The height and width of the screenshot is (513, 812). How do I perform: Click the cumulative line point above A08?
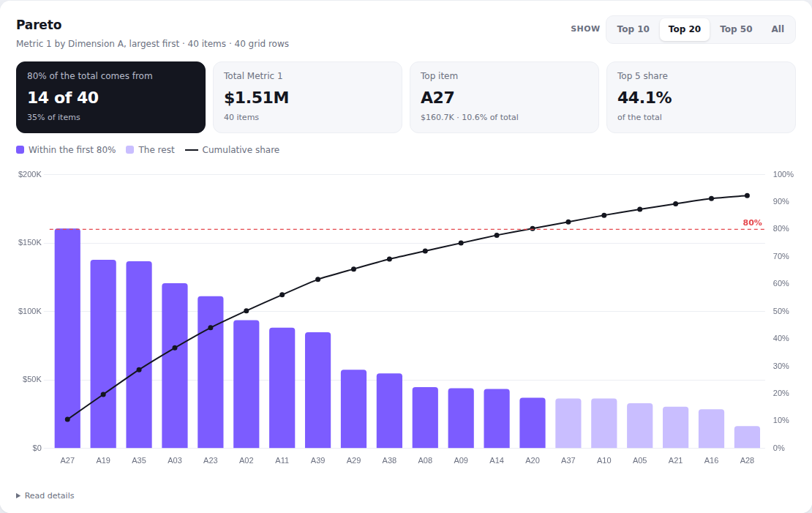(424, 251)
